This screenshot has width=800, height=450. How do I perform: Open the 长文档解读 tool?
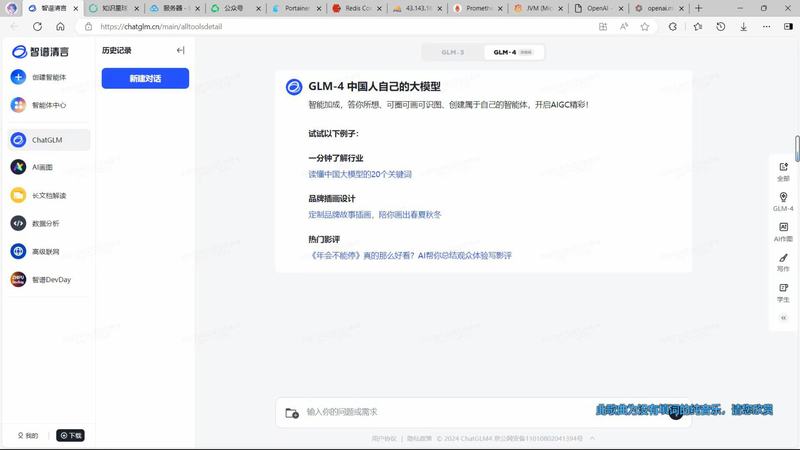(x=39, y=195)
